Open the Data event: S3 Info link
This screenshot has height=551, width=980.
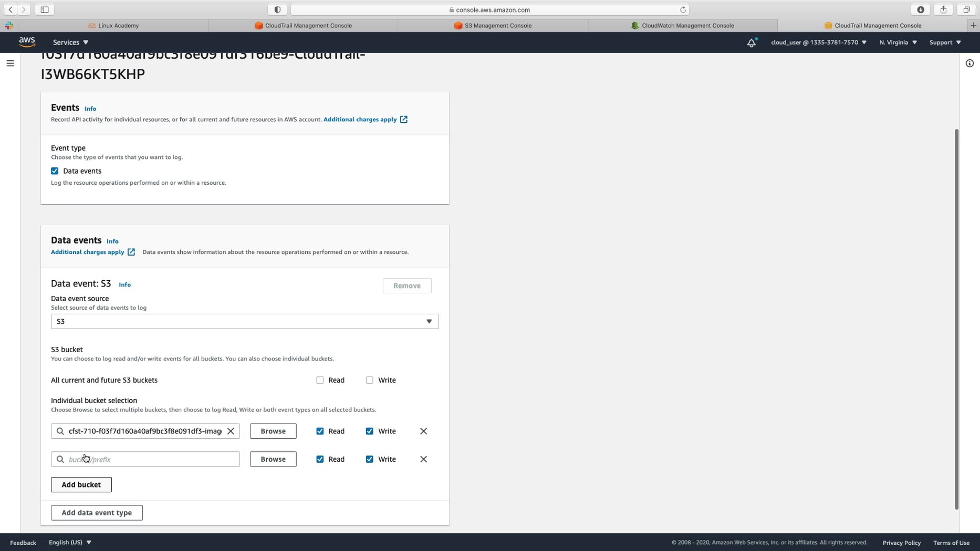pyautogui.click(x=124, y=285)
